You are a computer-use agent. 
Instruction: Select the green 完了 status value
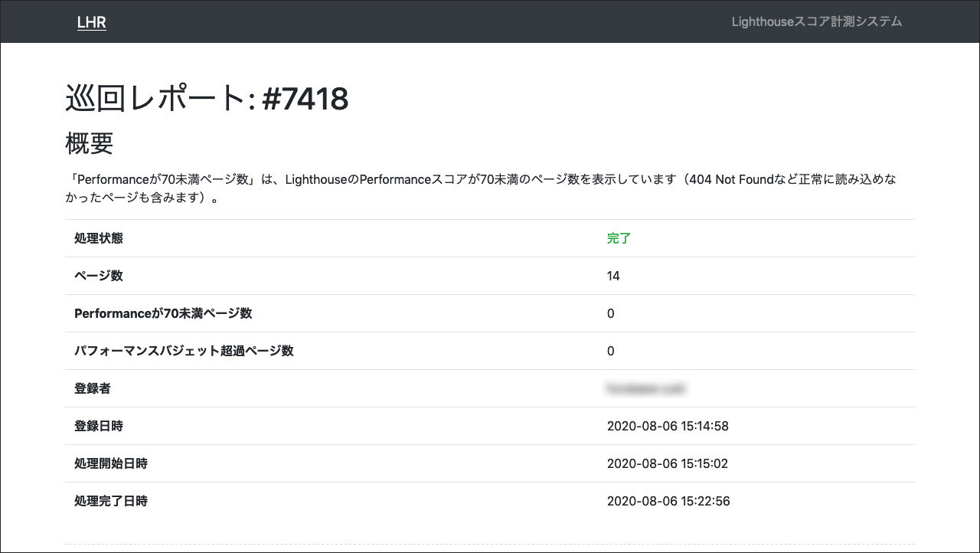pyautogui.click(x=619, y=238)
